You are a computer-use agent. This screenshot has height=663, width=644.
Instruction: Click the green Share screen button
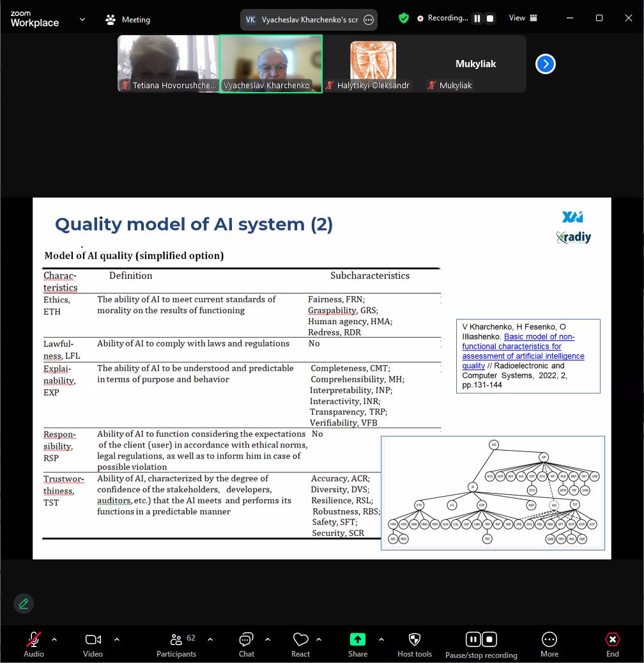point(358,644)
